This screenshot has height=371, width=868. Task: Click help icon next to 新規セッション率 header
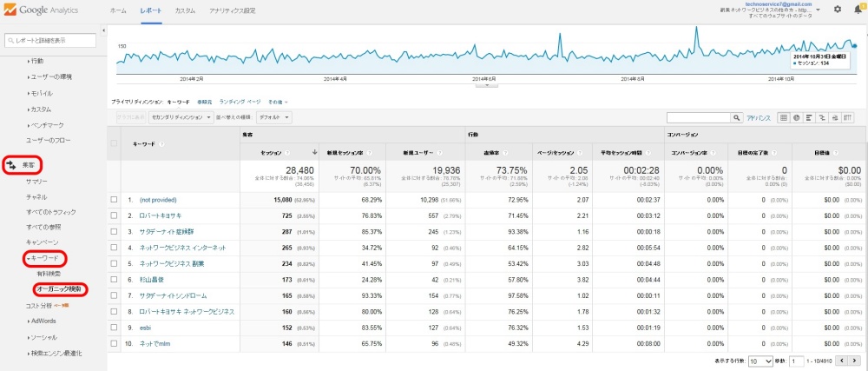(x=369, y=152)
